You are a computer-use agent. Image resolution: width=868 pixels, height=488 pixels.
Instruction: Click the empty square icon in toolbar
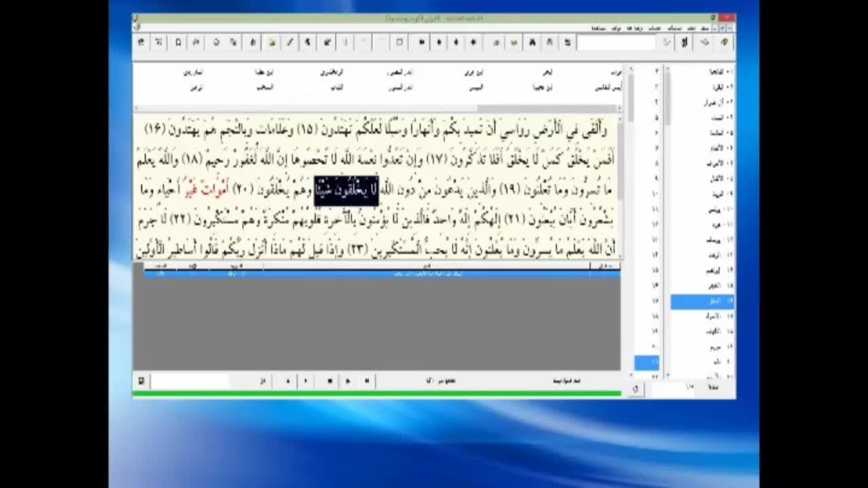[x=399, y=43]
